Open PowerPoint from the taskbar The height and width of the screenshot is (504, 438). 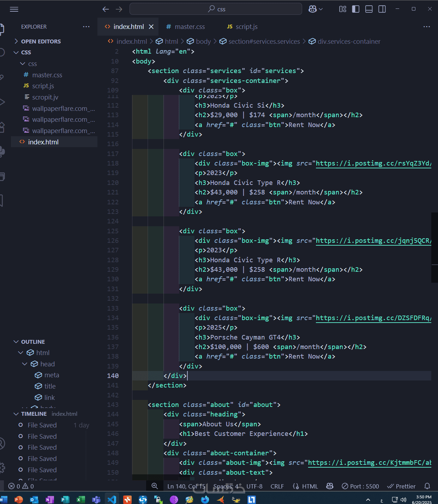pos(19,499)
